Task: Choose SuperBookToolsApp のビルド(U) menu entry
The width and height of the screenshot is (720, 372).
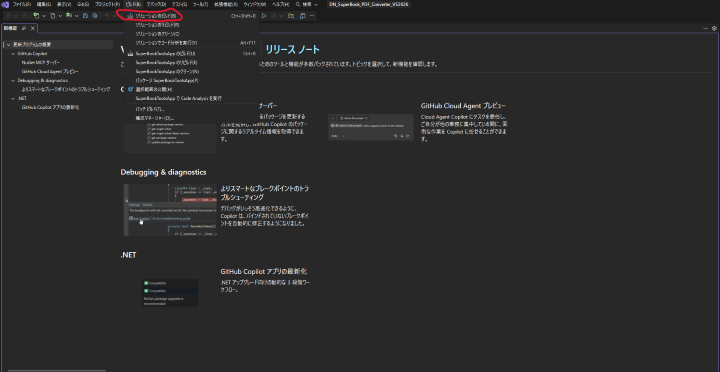Action: (x=192, y=53)
